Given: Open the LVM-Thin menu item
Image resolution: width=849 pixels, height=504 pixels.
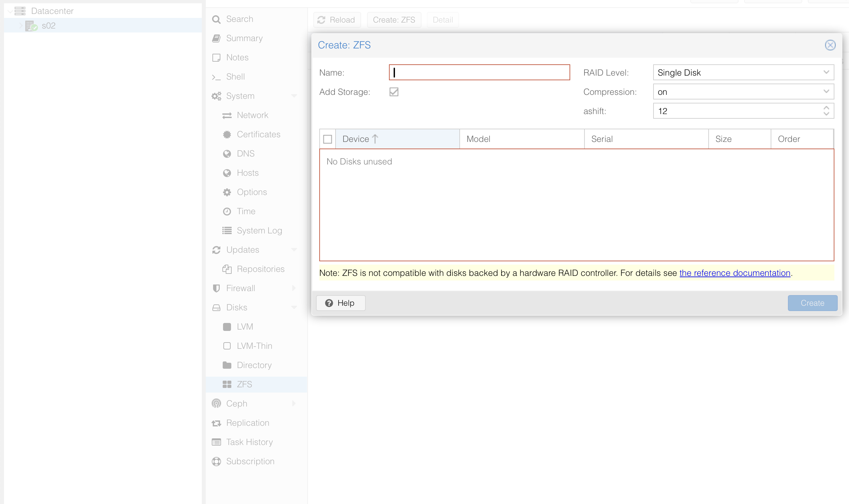Looking at the screenshot, I should [x=254, y=346].
